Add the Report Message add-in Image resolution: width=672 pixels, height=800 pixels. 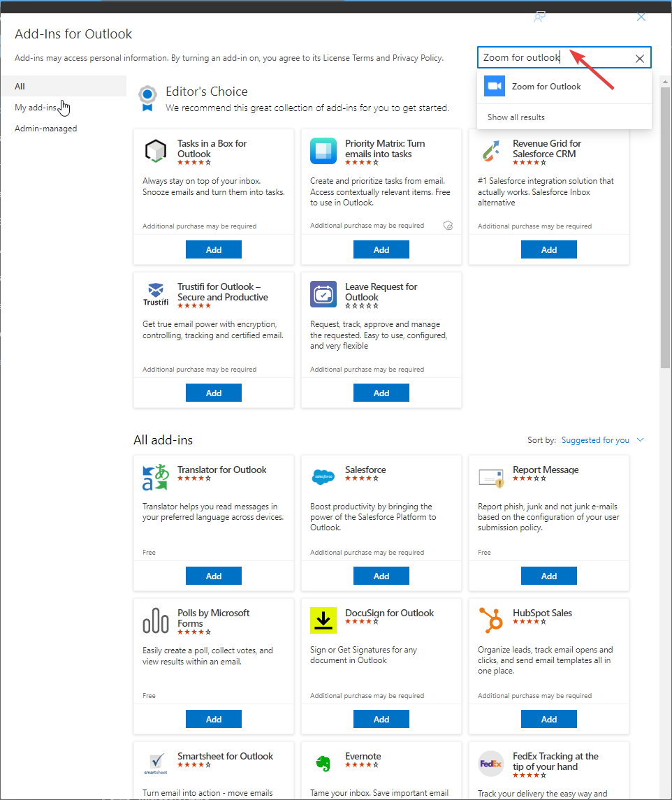pyautogui.click(x=548, y=576)
